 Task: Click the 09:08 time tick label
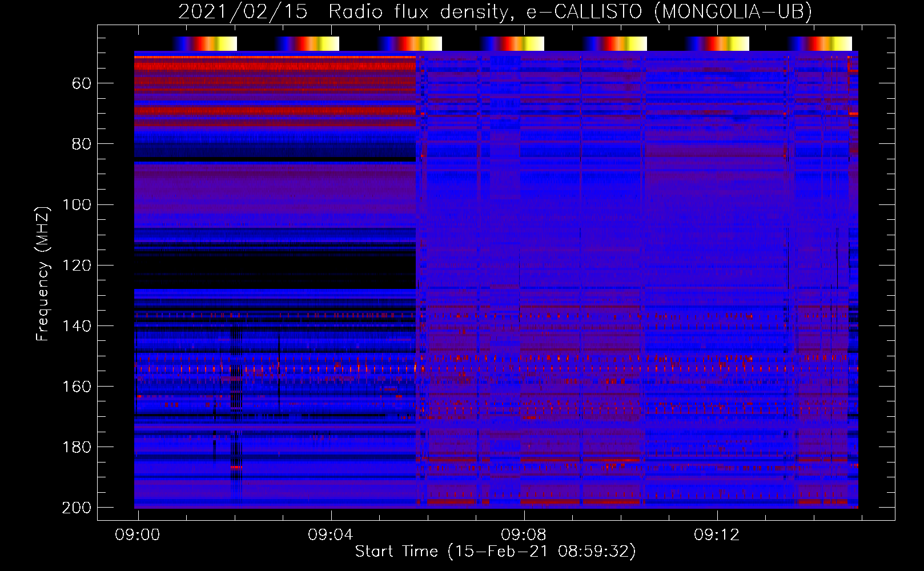[524, 535]
